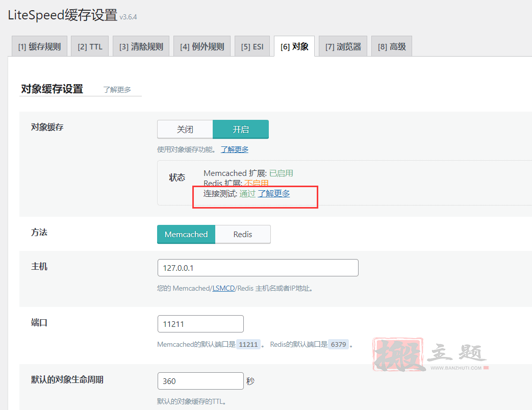Viewport: 532px width, 410px height.
Task: Select the [6] 对象 tab
Action: [294, 46]
